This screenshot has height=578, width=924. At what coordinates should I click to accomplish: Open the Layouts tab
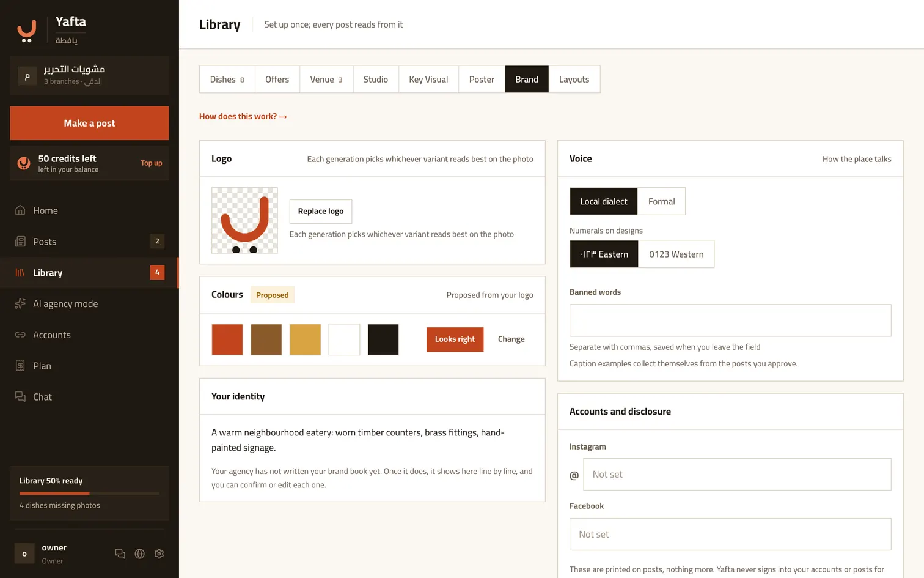[574, 80]
